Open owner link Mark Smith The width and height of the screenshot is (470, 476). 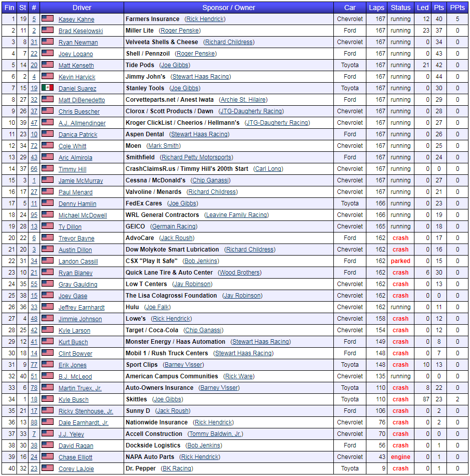(164, 146)
